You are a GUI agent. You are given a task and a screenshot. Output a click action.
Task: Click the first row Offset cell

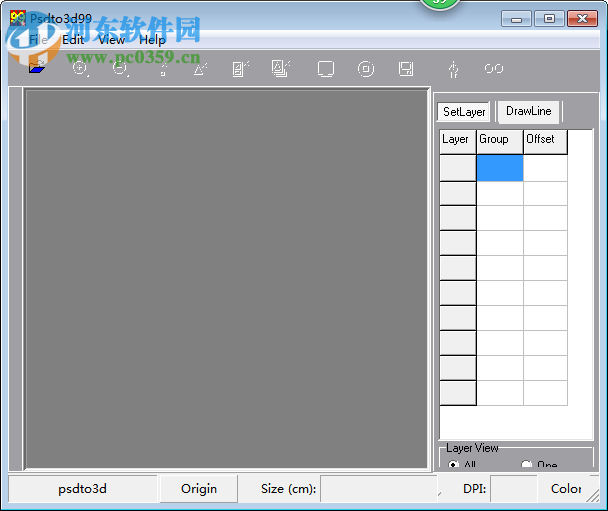[545, 168]
